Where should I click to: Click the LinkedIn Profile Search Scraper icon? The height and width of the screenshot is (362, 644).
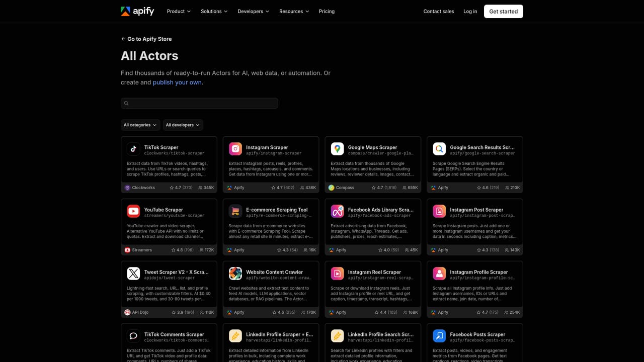[337, 336]
